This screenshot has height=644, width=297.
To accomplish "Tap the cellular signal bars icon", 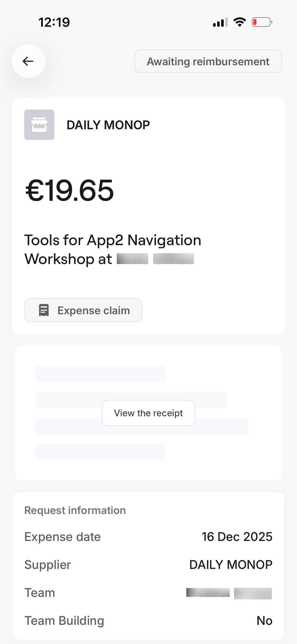I will tap(220, 22).
